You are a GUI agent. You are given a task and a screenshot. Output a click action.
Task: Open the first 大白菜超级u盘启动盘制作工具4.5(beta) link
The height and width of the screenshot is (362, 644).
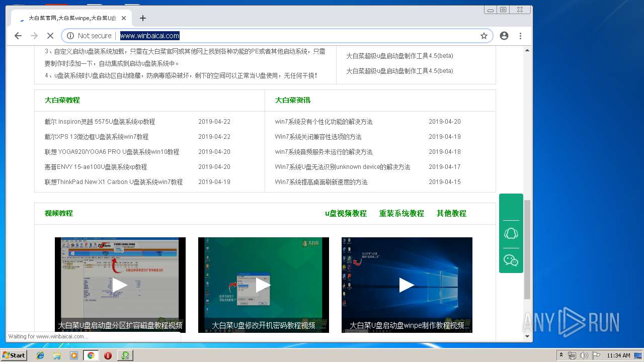(399, 56)
